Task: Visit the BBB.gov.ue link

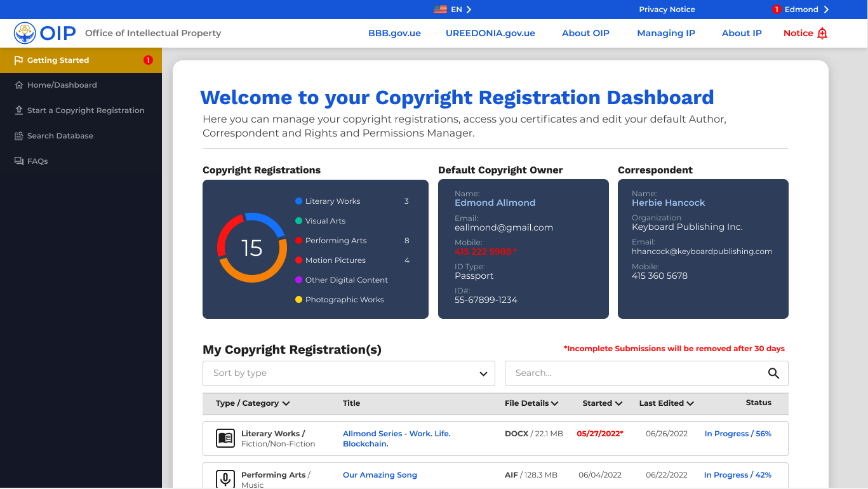Action: pos(394,34)
